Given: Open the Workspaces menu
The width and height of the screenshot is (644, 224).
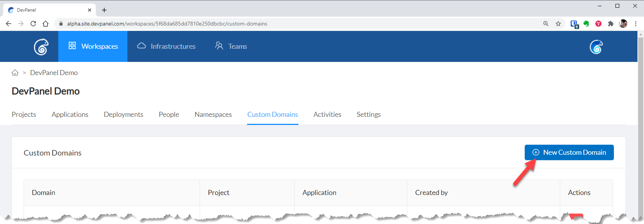Looking at the screenshot, I should [93, 46].
